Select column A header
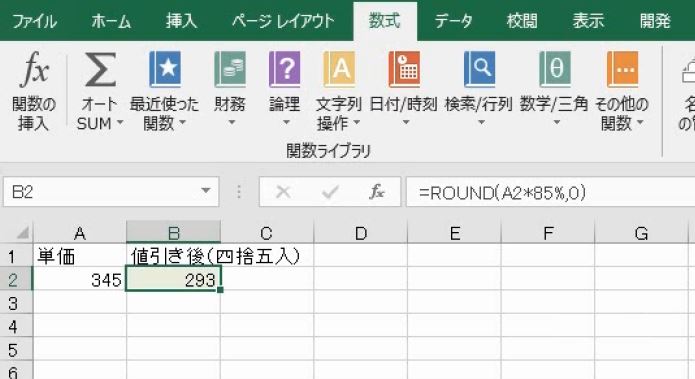This screenshot has height=379, width=695. (80, 233)
